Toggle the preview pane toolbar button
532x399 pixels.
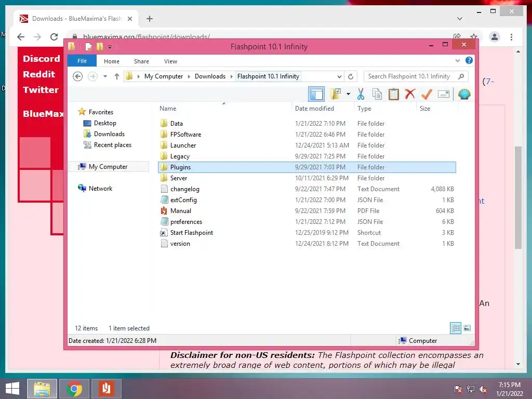coord(316,94)
